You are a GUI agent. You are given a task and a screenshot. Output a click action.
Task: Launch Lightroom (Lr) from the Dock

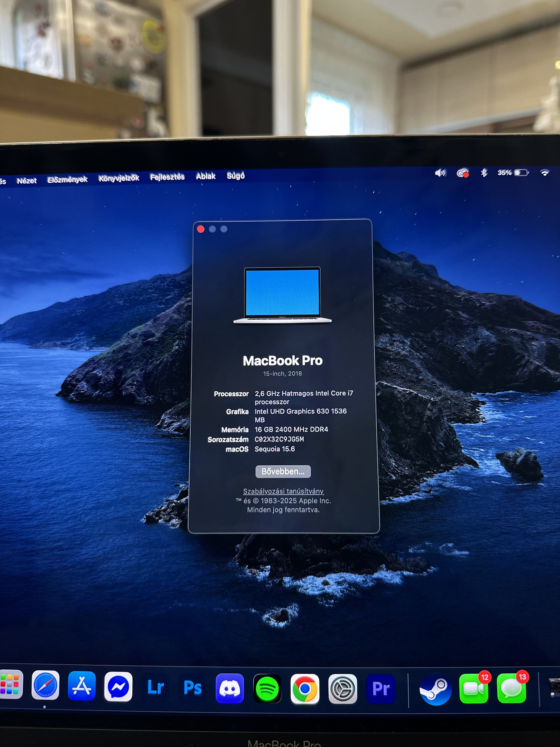pos(155,687)
